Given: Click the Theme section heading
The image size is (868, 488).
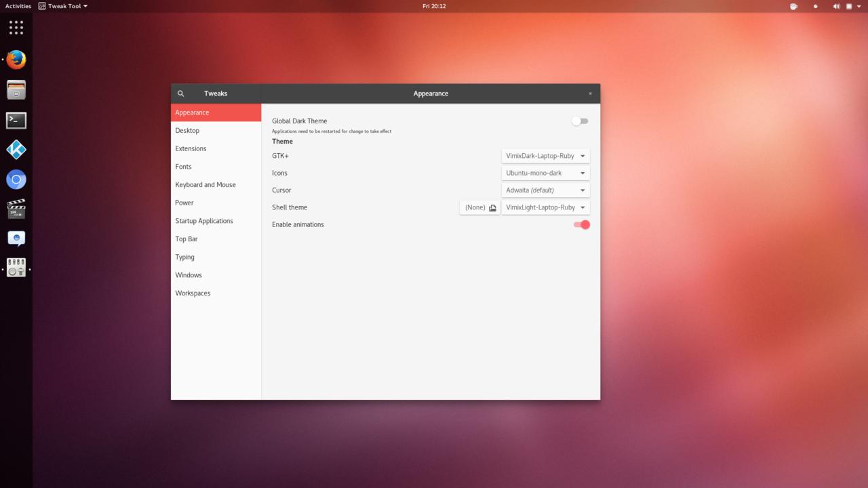Looking at the screenshot, I should tap(282, 142).
